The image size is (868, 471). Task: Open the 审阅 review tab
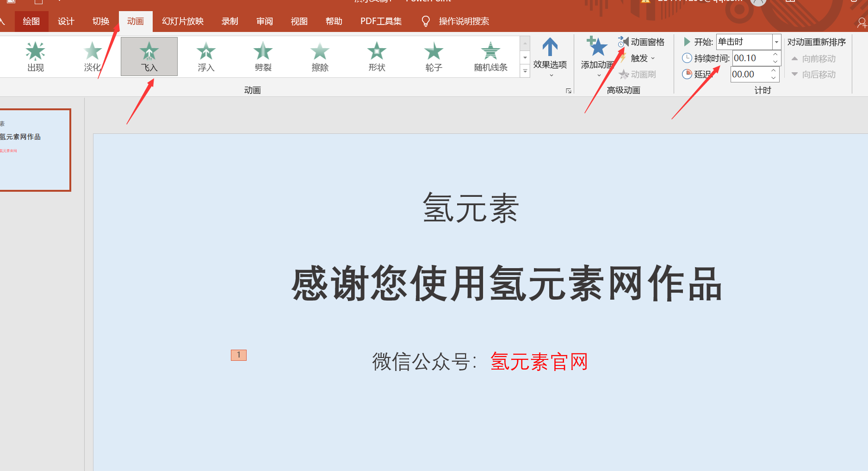pos(265,21)
